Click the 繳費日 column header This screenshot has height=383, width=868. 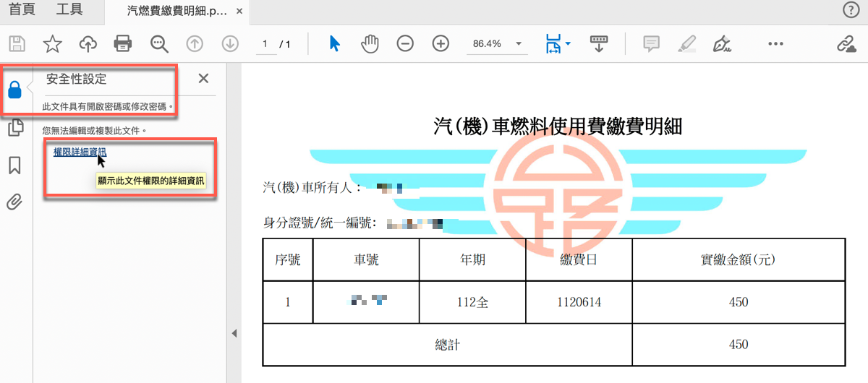point(579,260)
